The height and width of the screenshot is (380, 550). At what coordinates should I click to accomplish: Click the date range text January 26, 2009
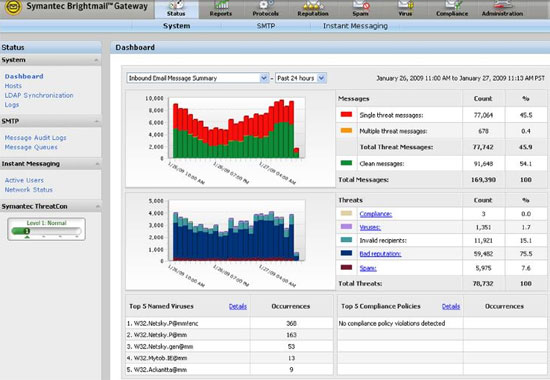point(460,78)
